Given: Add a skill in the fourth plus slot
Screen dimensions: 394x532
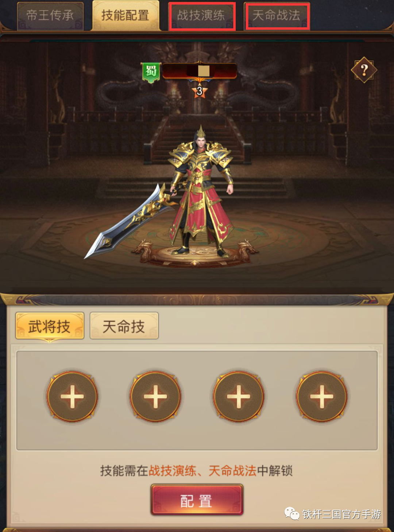Looking at the screenshot, I should (322, 396).
